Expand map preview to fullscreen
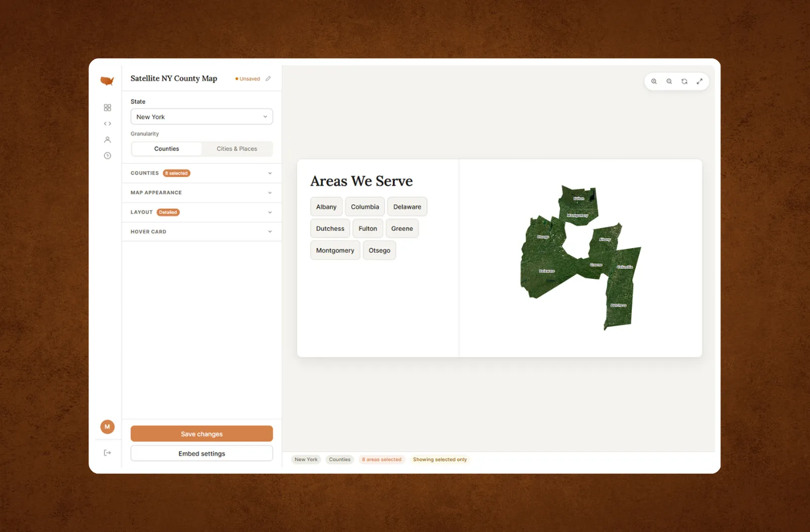 pos(700,81)
